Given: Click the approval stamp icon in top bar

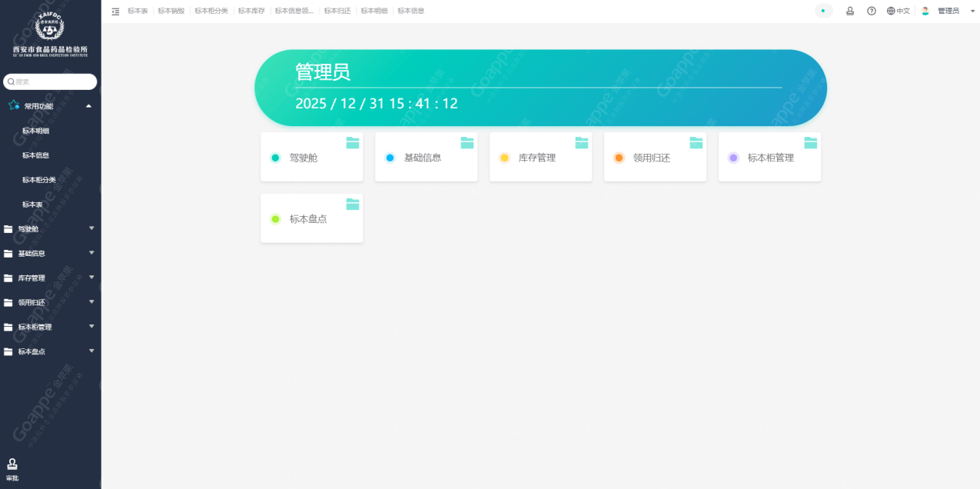Looking at the screenshot, I should 850,11.
